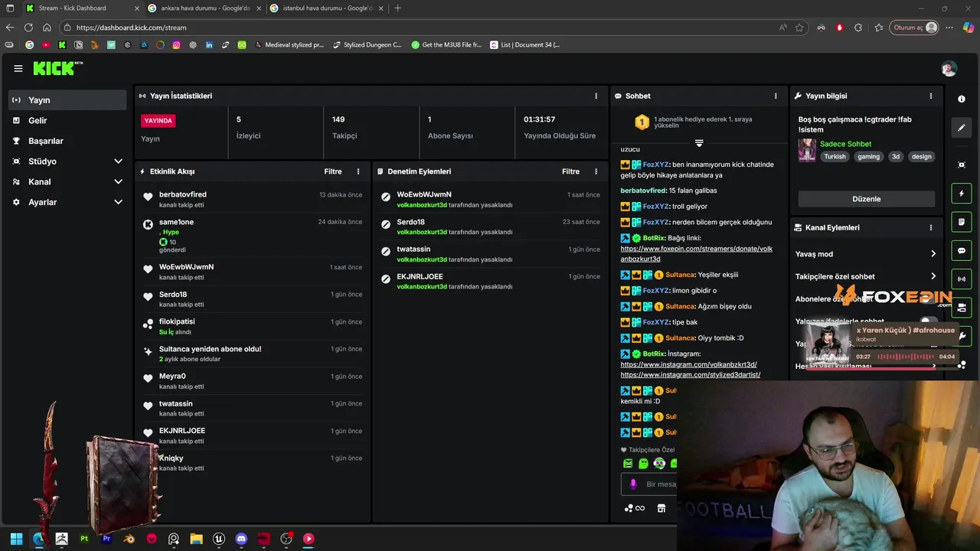Open the foxepin donate link in chat

(696, 253)
